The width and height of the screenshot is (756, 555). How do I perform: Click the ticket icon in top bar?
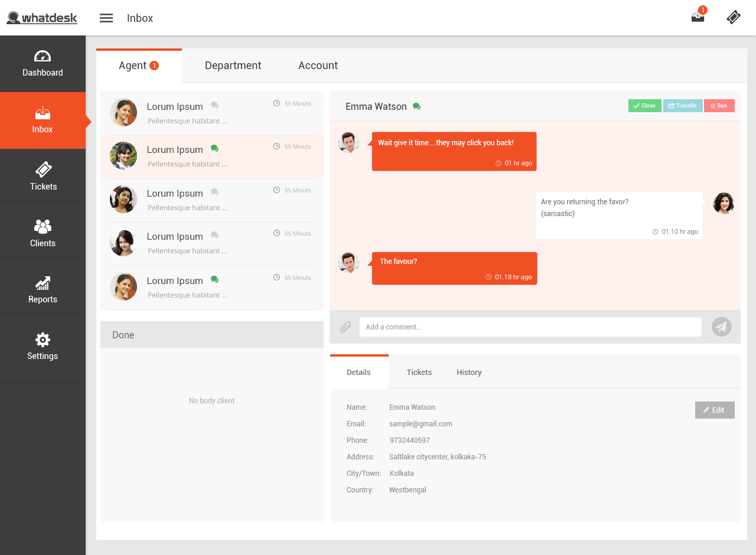click(734, 17)
